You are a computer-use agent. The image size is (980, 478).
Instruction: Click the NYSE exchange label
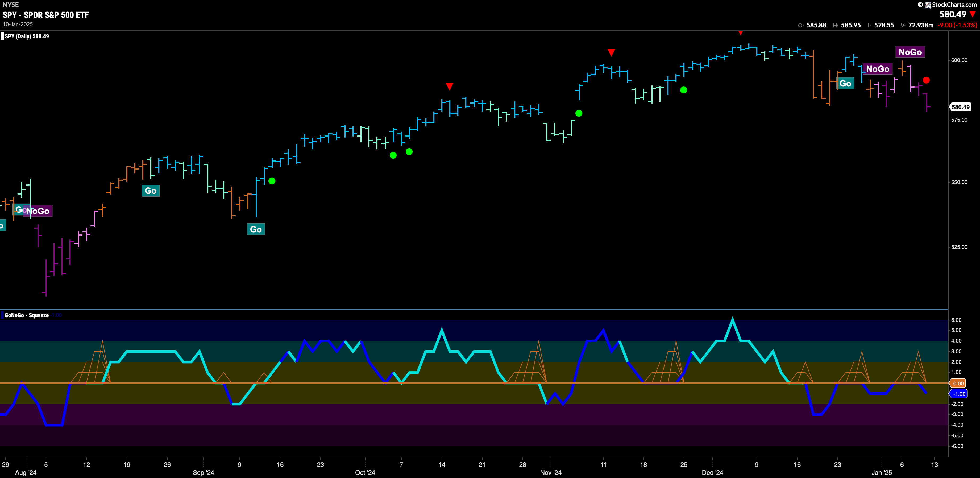tap(11, 5)
